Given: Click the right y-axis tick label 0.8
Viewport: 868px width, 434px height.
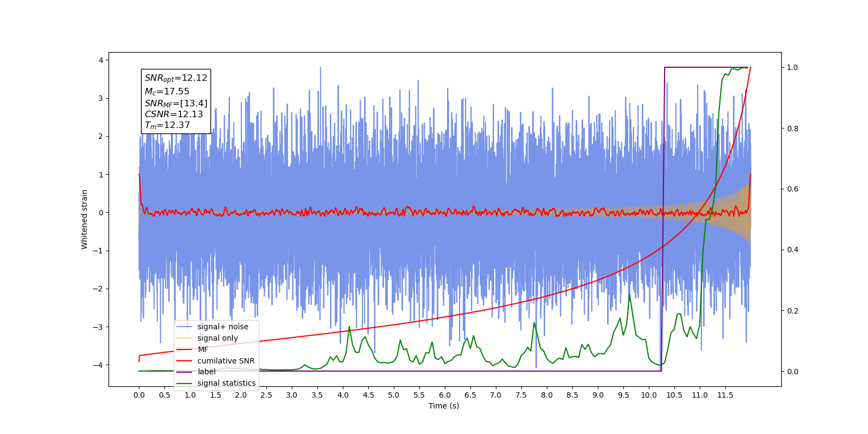Looking at the screenshot, I should (793, 129).
